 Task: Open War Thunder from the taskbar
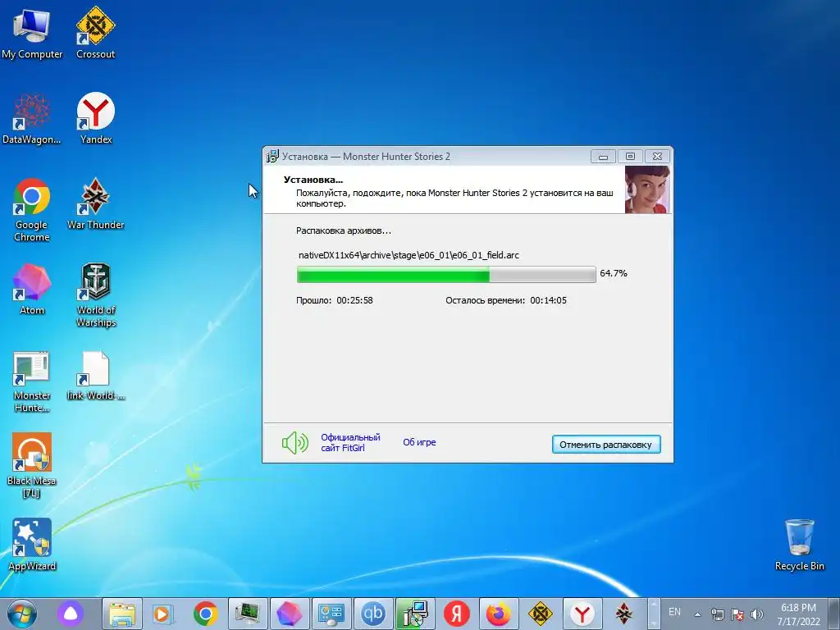pos(623,614)
